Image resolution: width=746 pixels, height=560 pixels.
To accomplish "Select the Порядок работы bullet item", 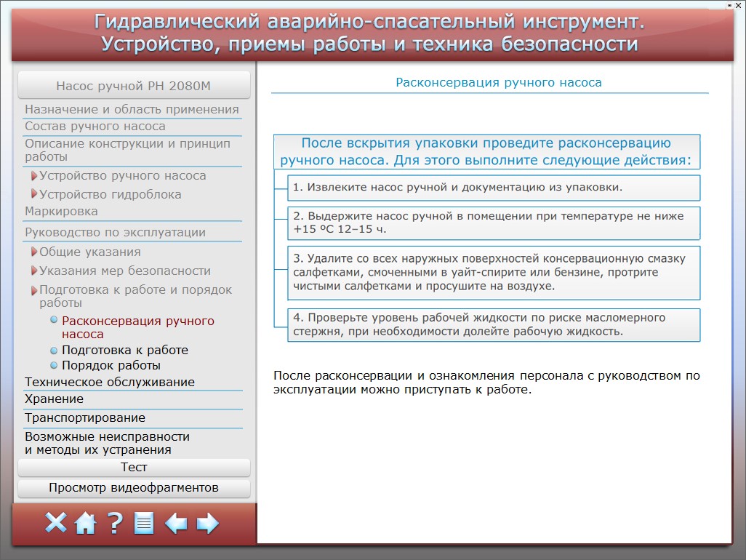I will tap(111, 365).
